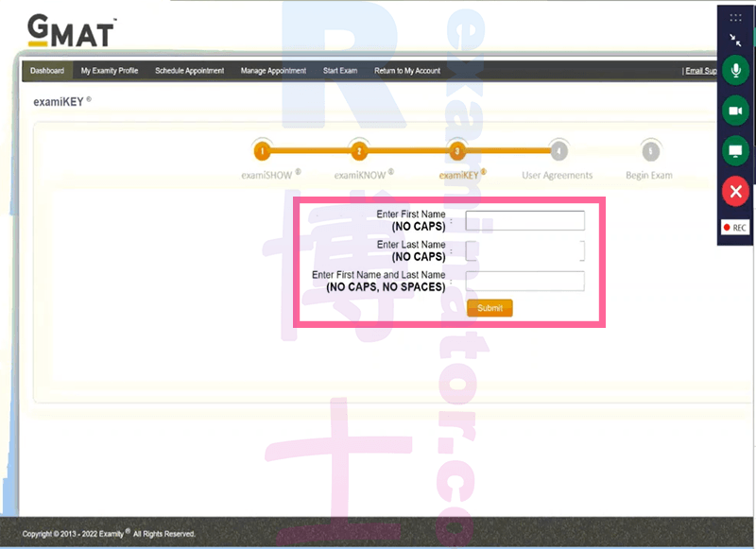Select step 2 examiKNOW circle

(x=359, y=151)
